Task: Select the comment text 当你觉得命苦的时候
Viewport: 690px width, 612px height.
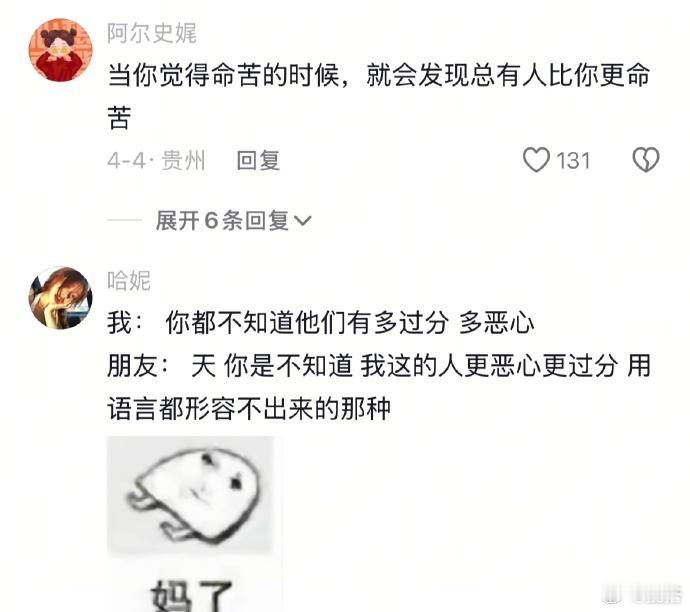Action: click(x=224, y=75)
